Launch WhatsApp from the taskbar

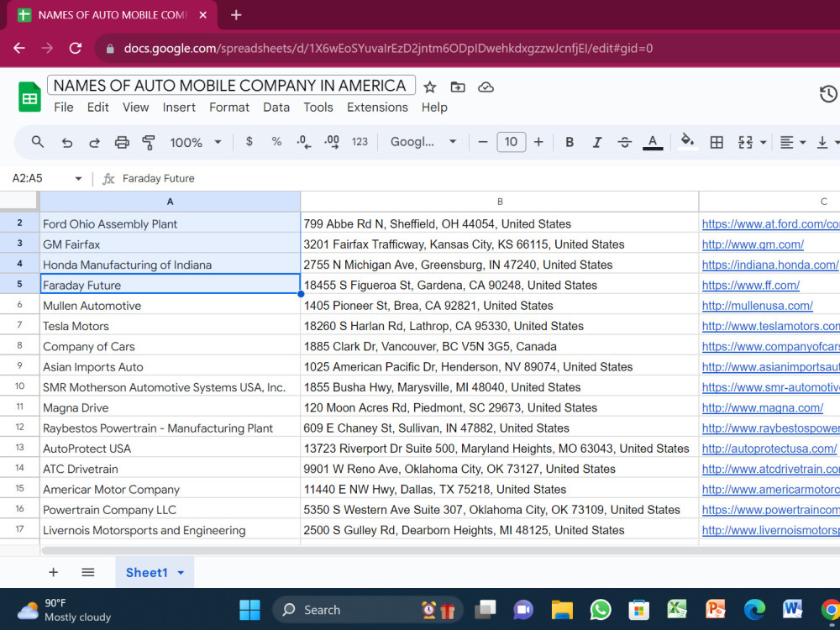coord(601,610)
